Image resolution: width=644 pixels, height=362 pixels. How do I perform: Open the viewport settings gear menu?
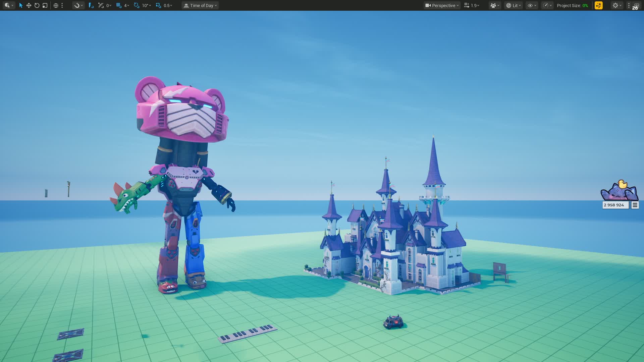(617, 5)
